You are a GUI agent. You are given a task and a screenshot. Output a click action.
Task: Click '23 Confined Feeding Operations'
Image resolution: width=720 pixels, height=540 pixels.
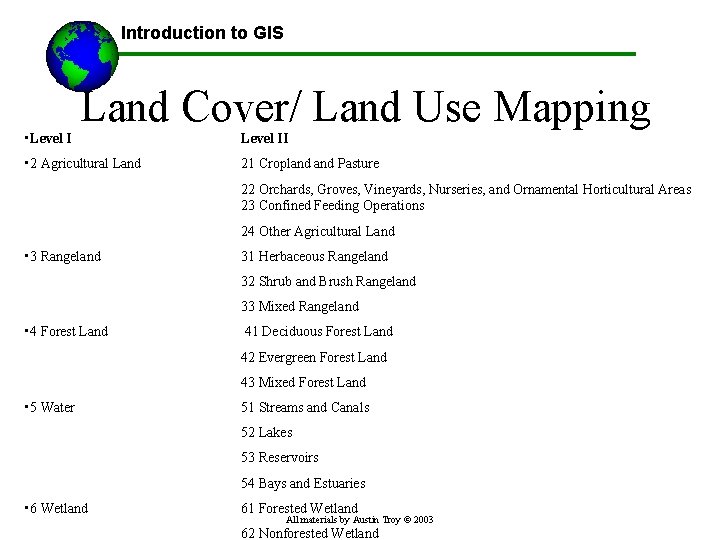(x=333, y=206)
